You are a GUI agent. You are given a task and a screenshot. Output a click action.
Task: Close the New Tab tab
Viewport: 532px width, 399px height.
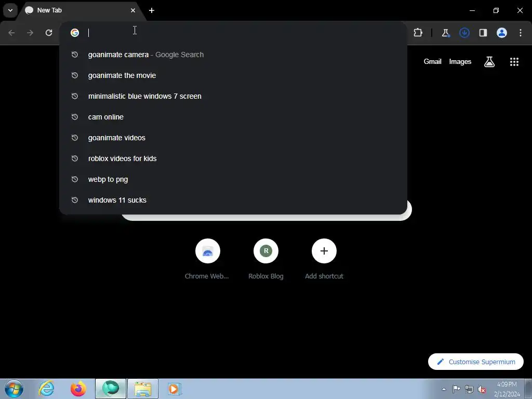click(132, 10)
